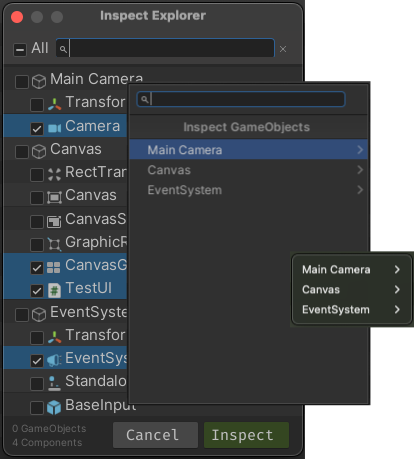Click the TestUI script hash icon
The width and height of the screenshot is (414, 459).
[54, 290]
